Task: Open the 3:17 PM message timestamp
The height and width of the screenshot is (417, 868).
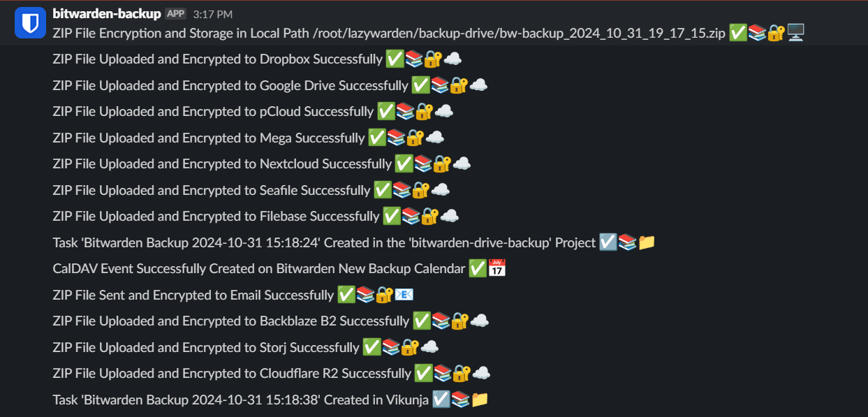Action: point(212,14)
